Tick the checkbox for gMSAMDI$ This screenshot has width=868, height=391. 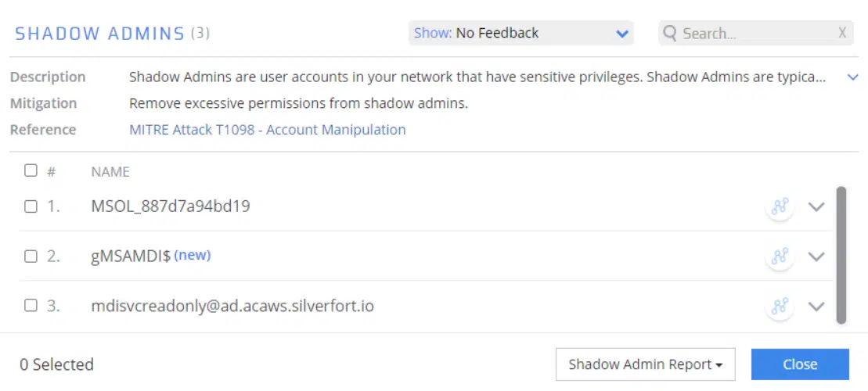(31, 256)
